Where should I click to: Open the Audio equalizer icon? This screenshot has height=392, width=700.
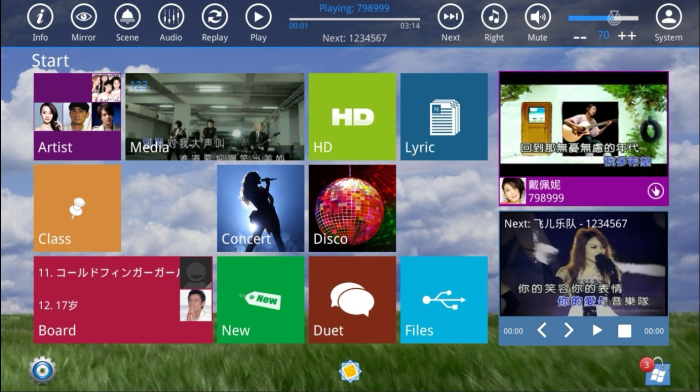(171, 17)
